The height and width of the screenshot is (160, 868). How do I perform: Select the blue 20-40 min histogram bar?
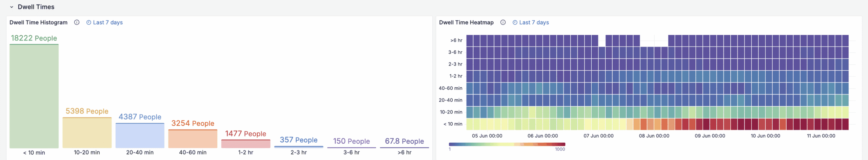coord(140,136)
